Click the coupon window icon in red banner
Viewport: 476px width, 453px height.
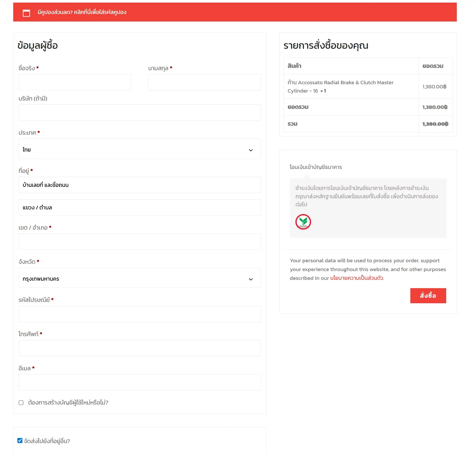tap(26, 13)
